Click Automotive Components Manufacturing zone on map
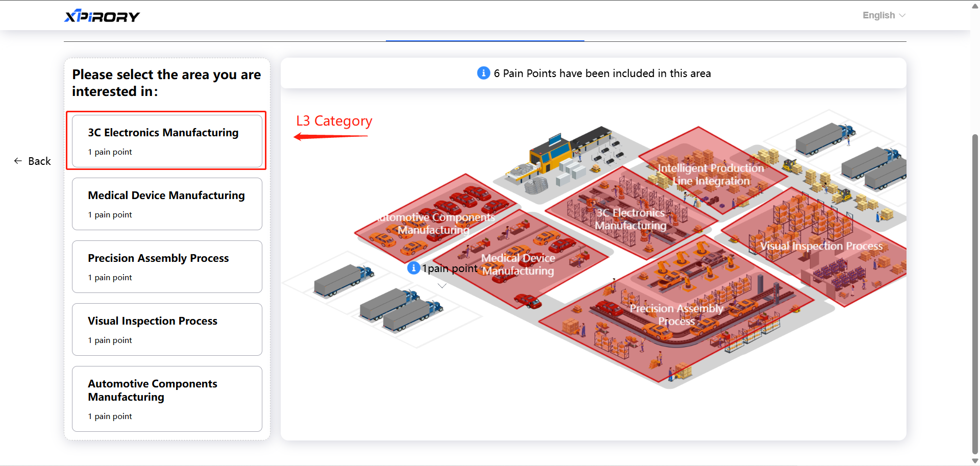This screenshot has width=980, height=466. (434, 224)
